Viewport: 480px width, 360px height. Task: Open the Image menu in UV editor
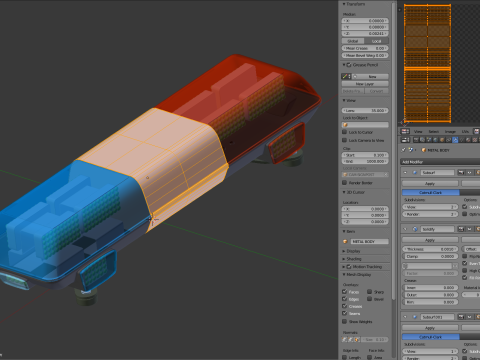tap(450, 131)
